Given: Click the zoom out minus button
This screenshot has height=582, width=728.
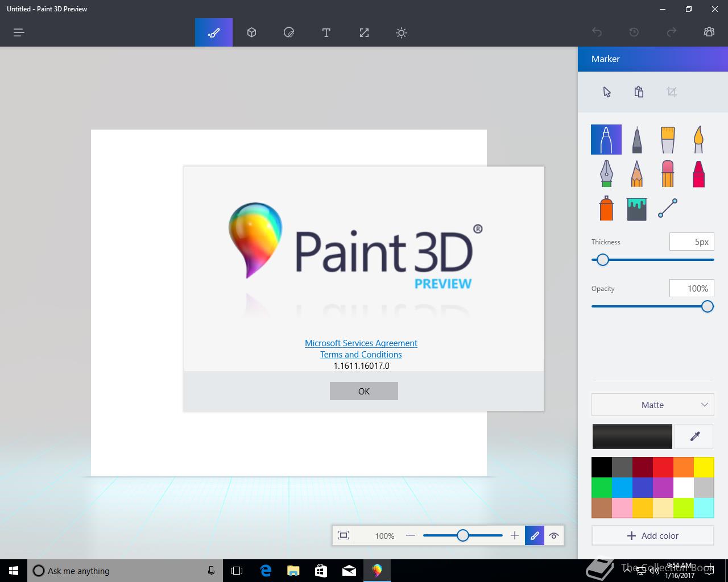Looking at the screenshot, I should click(x=411, y=535).
